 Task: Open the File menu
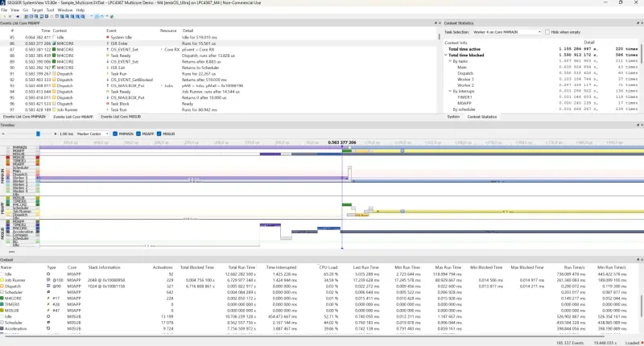tap(4, 10)
